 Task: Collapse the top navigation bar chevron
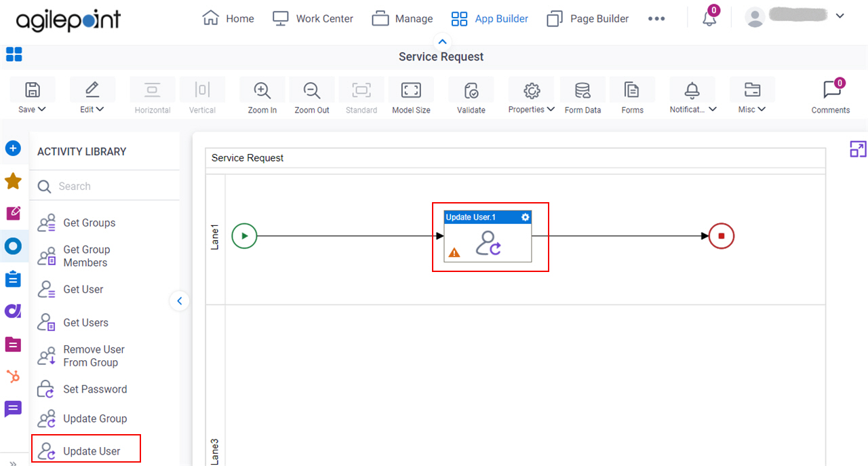click(x=441, y=41)
